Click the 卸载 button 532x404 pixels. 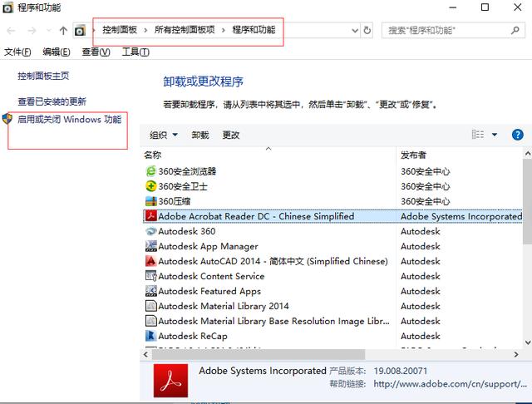[199, 135]
